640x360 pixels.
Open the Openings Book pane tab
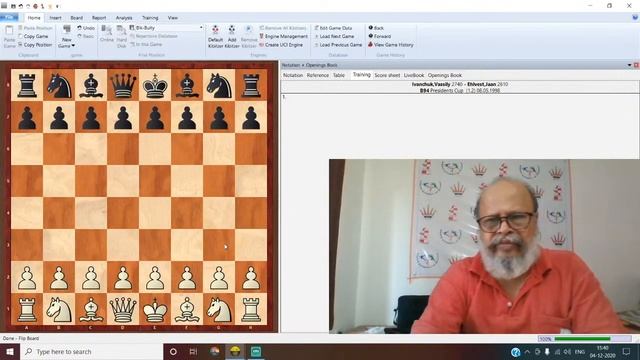444,76
